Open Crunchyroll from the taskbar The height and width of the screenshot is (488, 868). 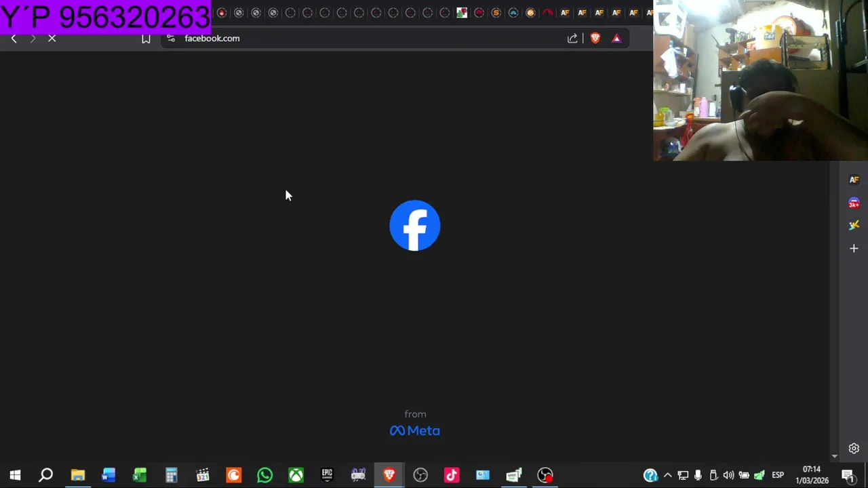click(x=233, y=475)
